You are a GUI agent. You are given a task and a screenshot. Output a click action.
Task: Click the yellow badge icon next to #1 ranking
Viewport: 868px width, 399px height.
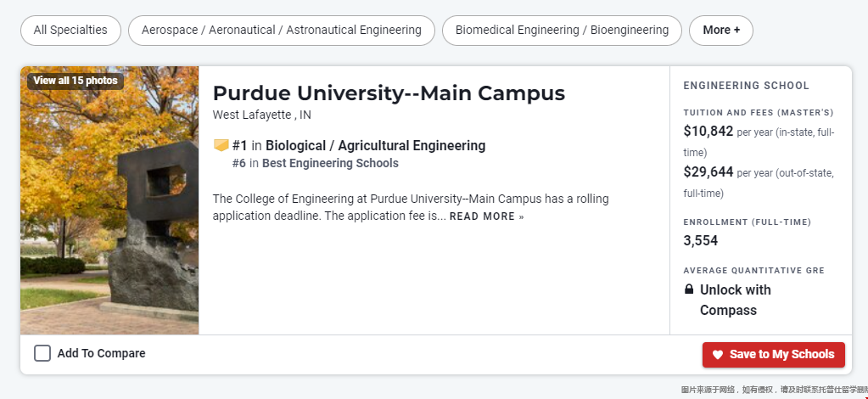[x=221, y=146]
